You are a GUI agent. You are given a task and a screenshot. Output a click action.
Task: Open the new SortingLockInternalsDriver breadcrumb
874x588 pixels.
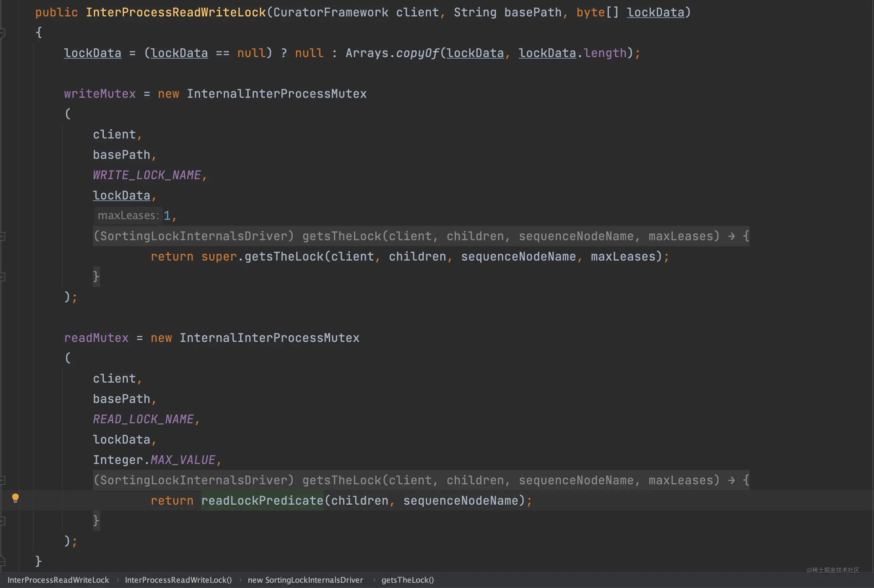coord(305,580)
